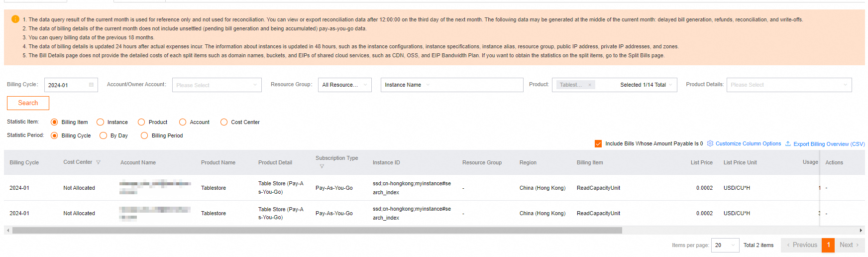Open the Account/Owner Account dropdown
Screen dimensions: 868x257
217,85
